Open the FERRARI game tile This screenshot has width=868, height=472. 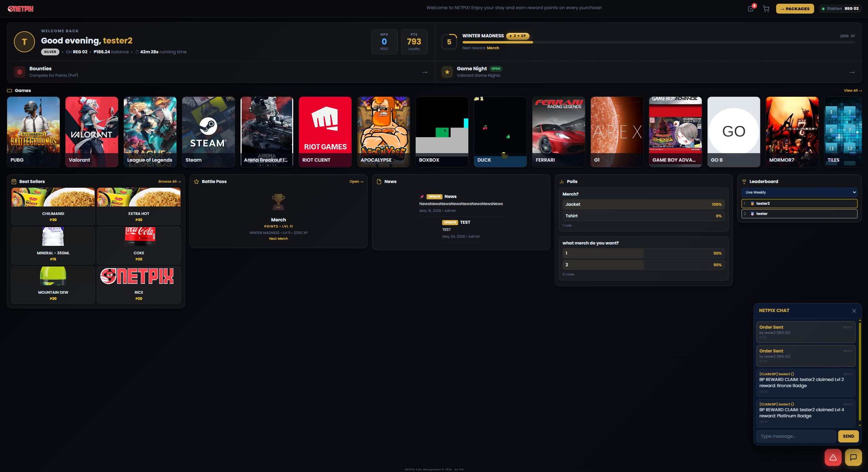point(559,132)
